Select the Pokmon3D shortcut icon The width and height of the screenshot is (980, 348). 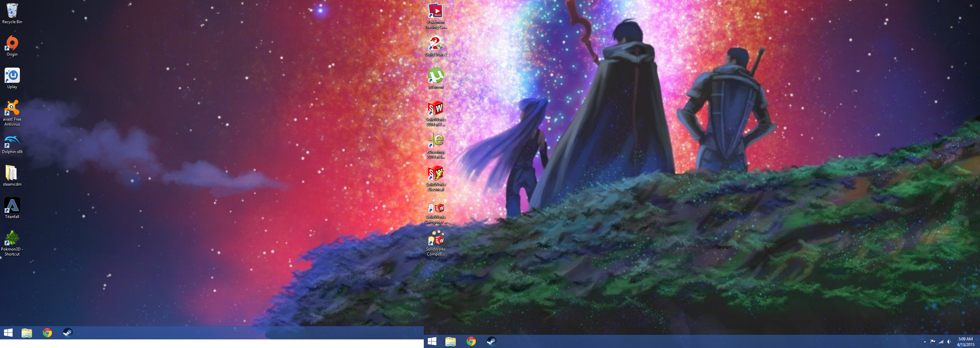(x=12, y=243)
